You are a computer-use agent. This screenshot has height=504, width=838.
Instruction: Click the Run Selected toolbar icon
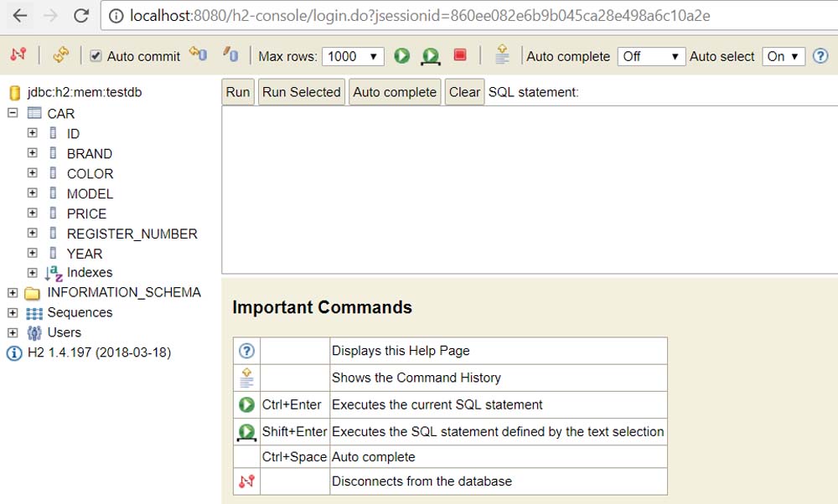431,56
